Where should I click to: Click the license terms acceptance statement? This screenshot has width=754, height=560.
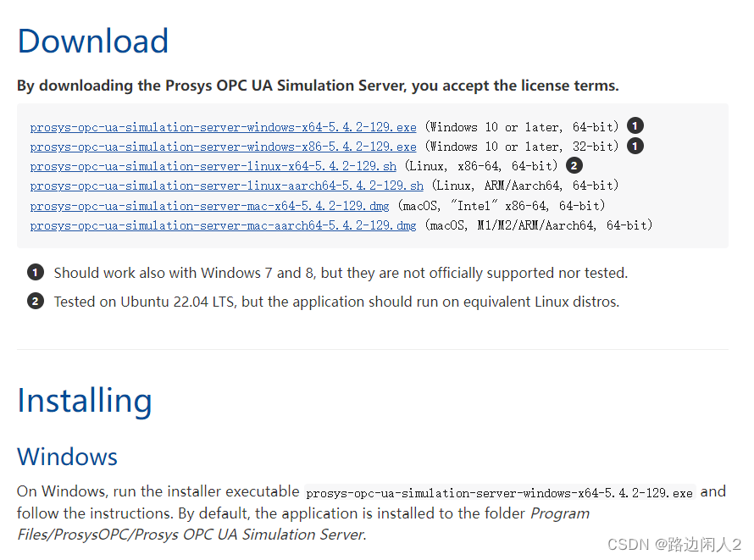point(319,85)
